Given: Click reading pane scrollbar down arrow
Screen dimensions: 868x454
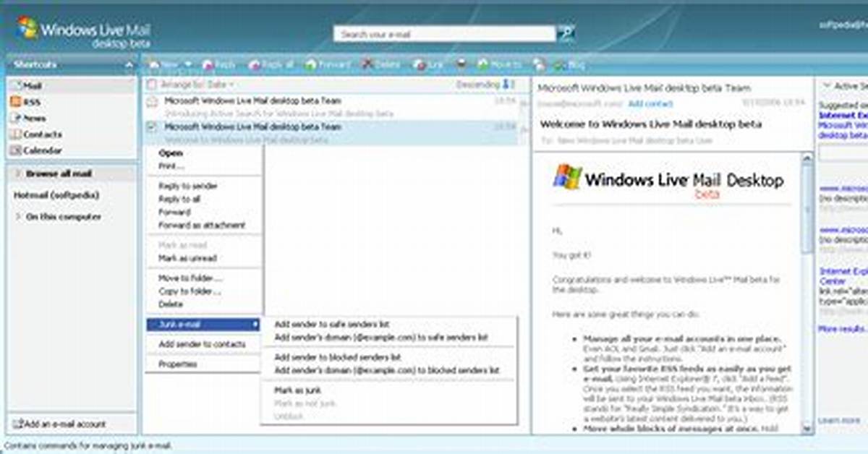Looking at the screenshot, I should (807, 429).
